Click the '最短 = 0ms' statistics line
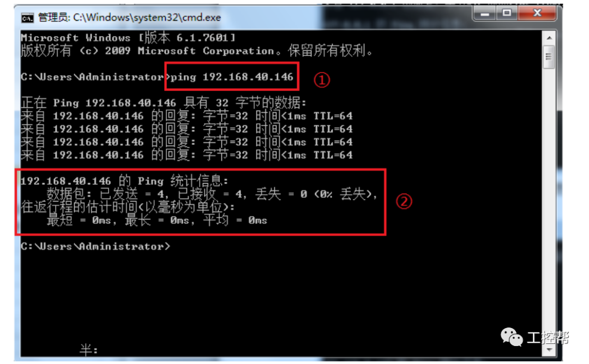 point(157,220)
